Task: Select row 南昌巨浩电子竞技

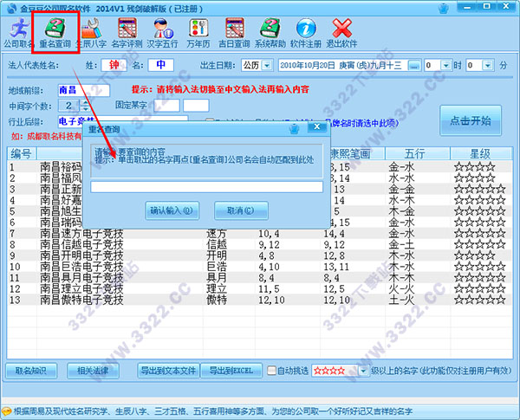Action: 260,267
